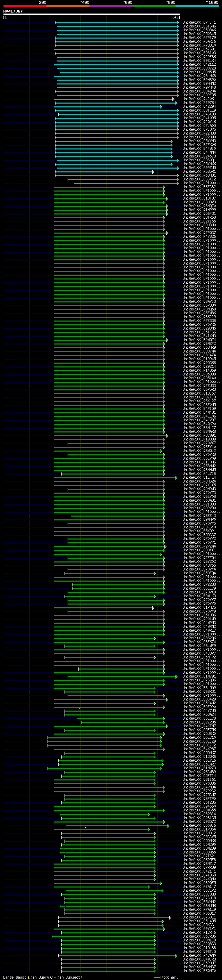Select the UniRef100_A8PQF5 entry

click(199, 883)
